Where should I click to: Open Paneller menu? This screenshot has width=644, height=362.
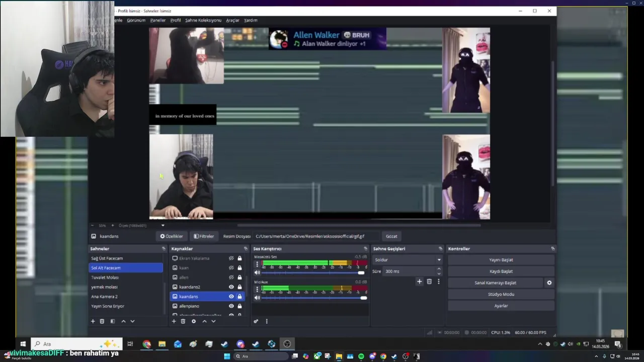[x=157, y=20]
